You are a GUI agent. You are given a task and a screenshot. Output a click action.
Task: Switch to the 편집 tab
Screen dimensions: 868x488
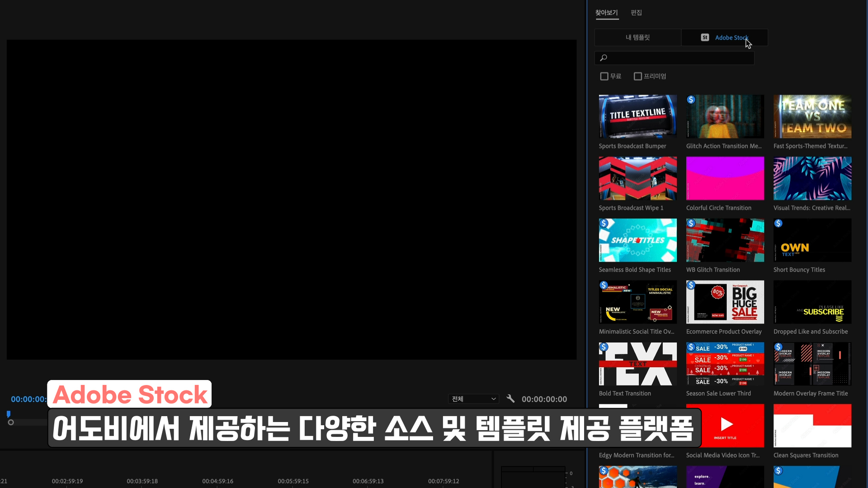pyautogui.click(x=636, y=13)
